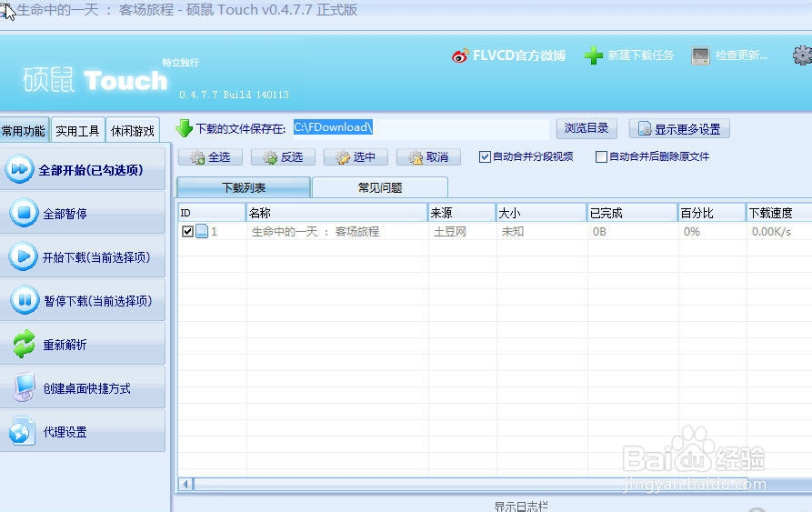
Task: Enable 自动合并后删除原文件 checkbox
Action: [x=601, y=156]
